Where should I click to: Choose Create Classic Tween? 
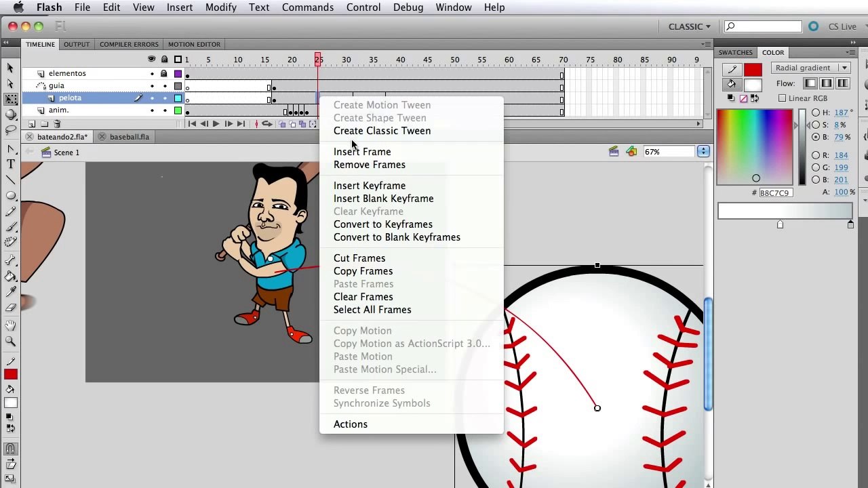(382, 131)
